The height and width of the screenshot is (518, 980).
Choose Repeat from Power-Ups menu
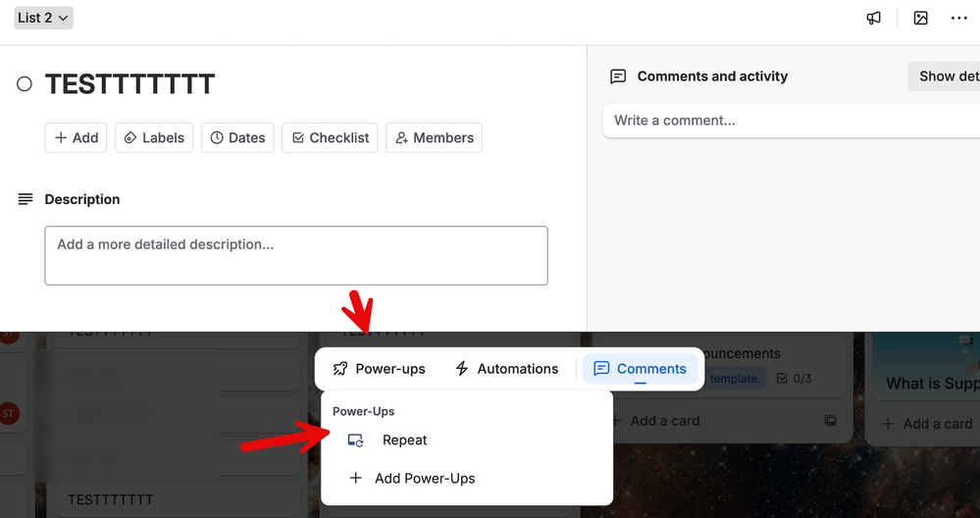point(466,440)
